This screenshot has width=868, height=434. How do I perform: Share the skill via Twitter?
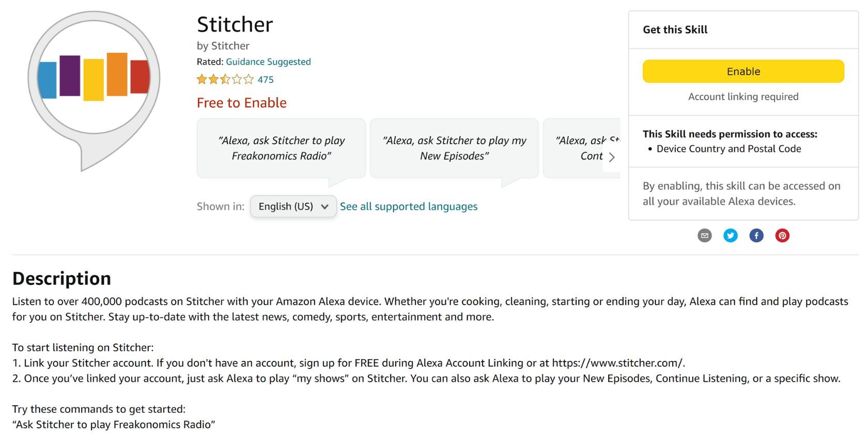(730, 236)
